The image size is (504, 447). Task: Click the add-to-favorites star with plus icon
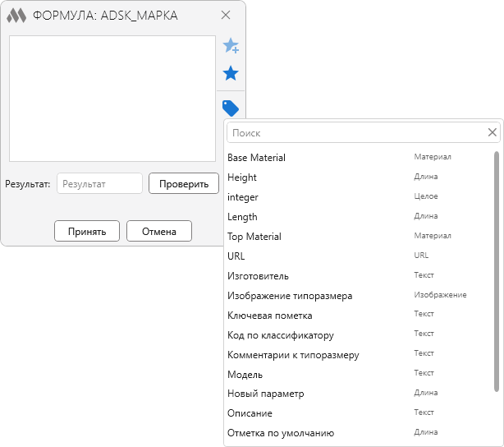231,45
